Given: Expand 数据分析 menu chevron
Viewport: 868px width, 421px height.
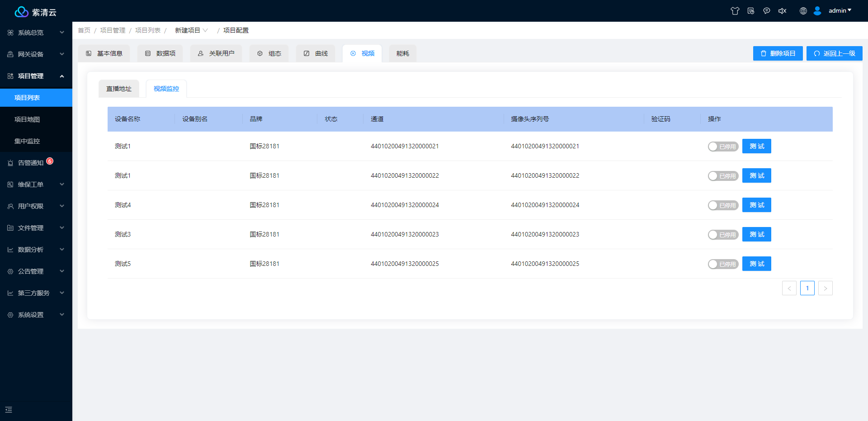Looking at the screenshot, I should 62,250.
